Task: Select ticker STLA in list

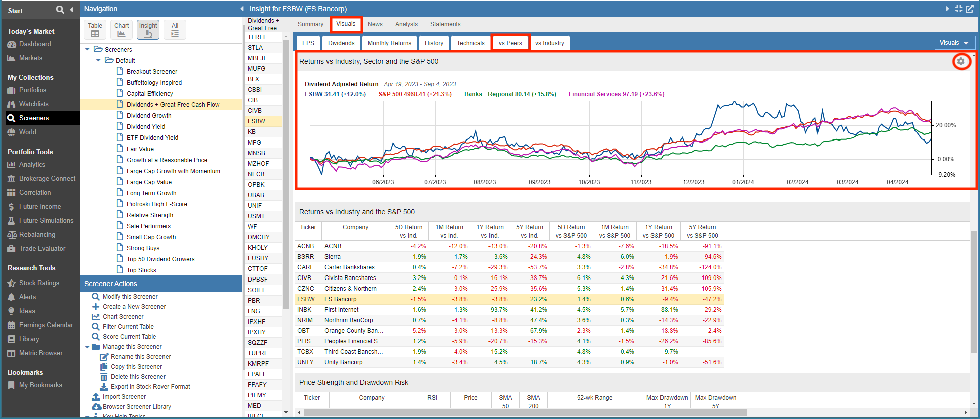Action: pos(264,48)
